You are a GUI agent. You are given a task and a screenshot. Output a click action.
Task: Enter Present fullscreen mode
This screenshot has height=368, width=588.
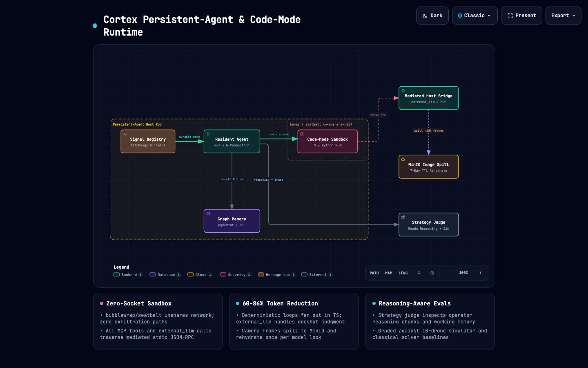521,16
